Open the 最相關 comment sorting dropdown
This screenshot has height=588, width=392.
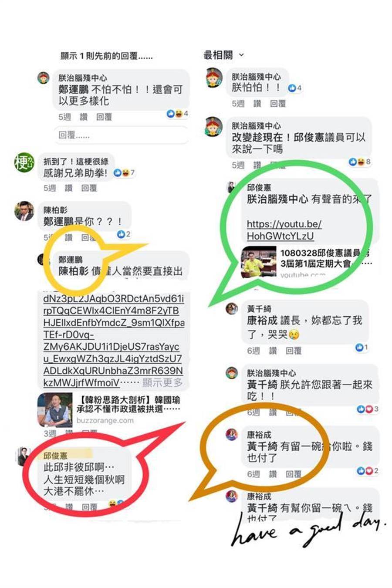coord(224,55)
